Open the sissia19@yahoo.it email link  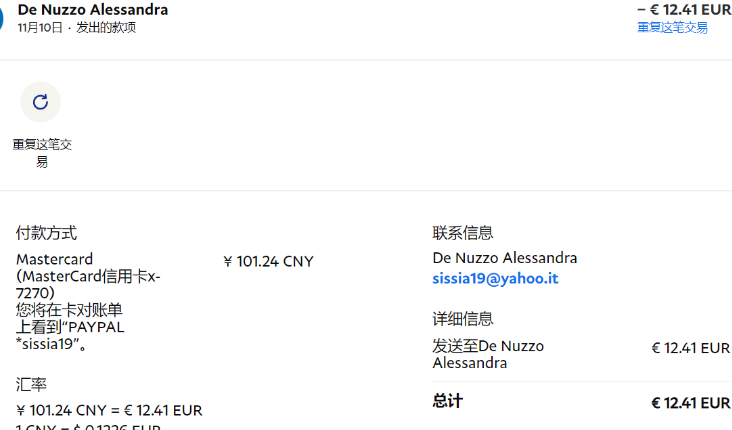click(495, 279)
